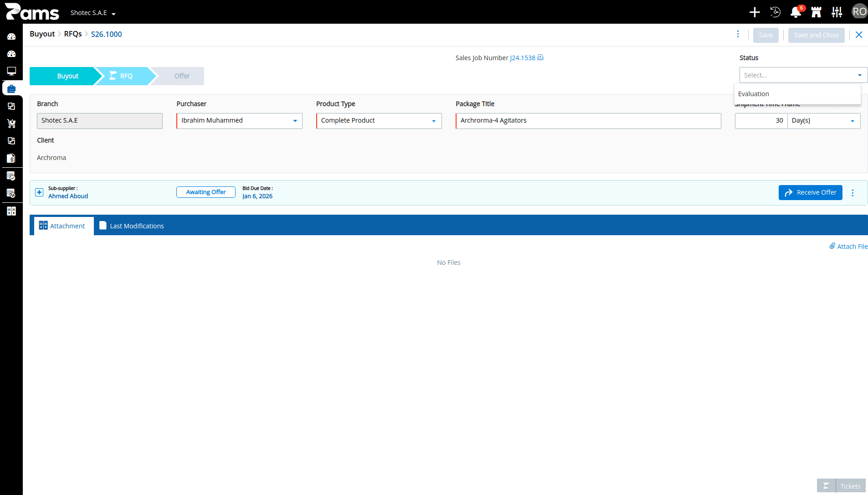The height and width of the screenshot is (495, 868).
Task: Copy the Sales Job Number icon
Action: pyautogui.click(x=540, y=57)
